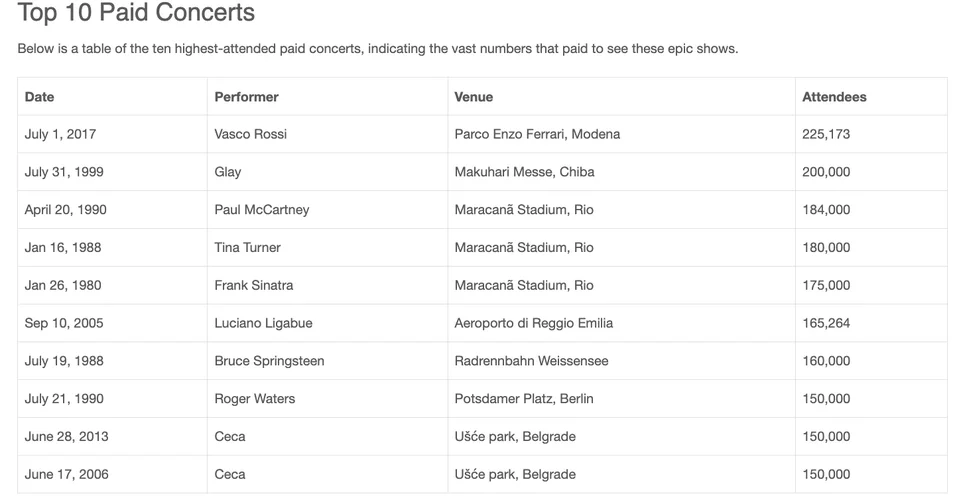
Task: Click the Bruce Springsteen cell
Action: click(x=269, y=361)
